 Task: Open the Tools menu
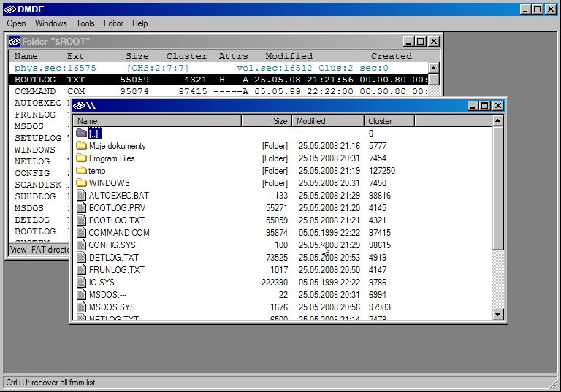(x=85, y=23)
